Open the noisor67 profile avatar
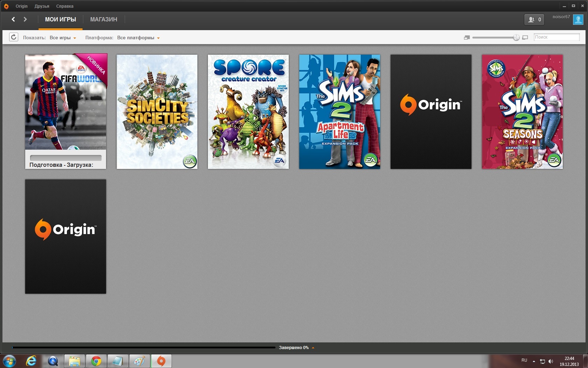The width and height of the screenshot is (588, 368). (578, 19)
